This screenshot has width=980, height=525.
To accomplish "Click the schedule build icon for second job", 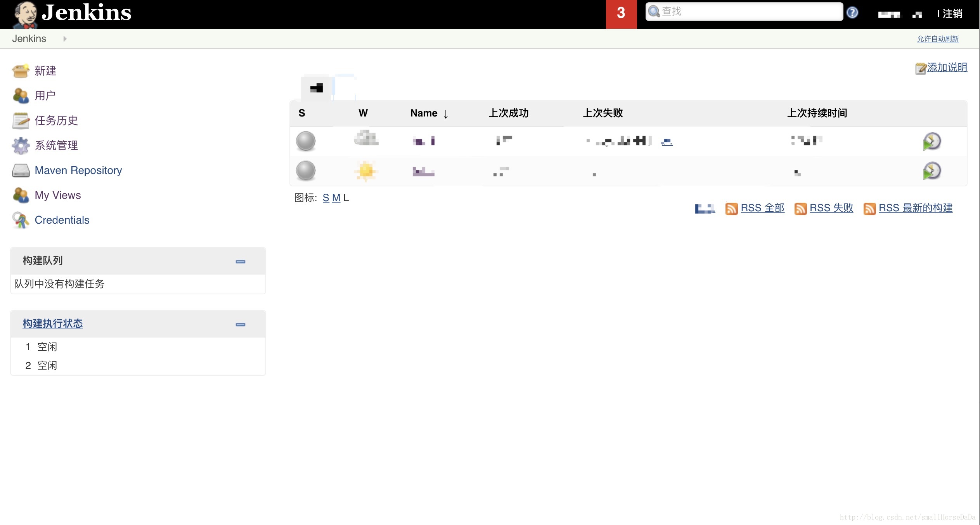I will pos(932,171).
